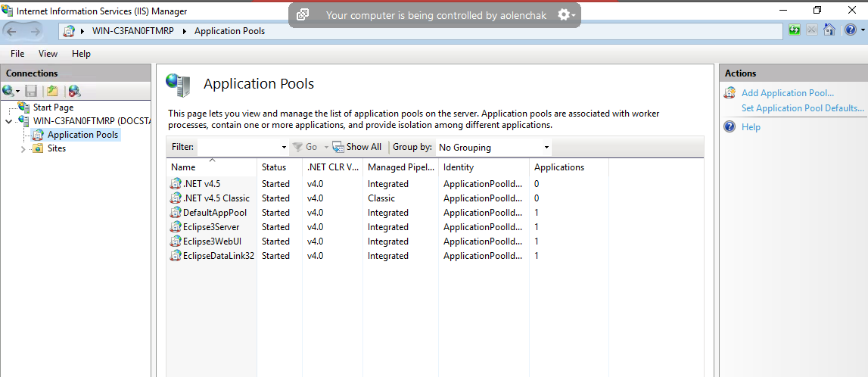868x377 pixels.
Task: Click the Delete Connection icon
Action: click(x=75, y=92)
